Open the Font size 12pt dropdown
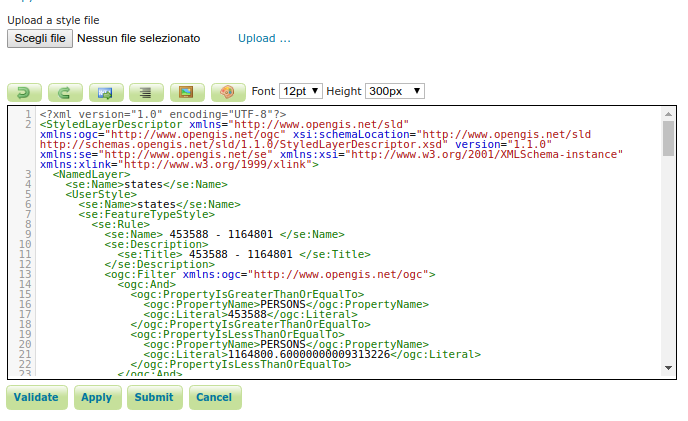Screen dimensions: 688x421 300,91
